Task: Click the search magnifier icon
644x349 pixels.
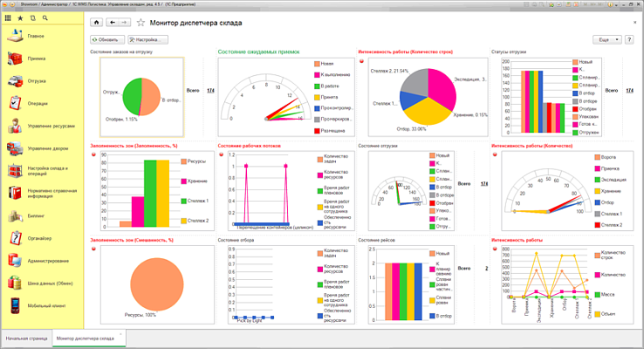Action: (45, 17)
